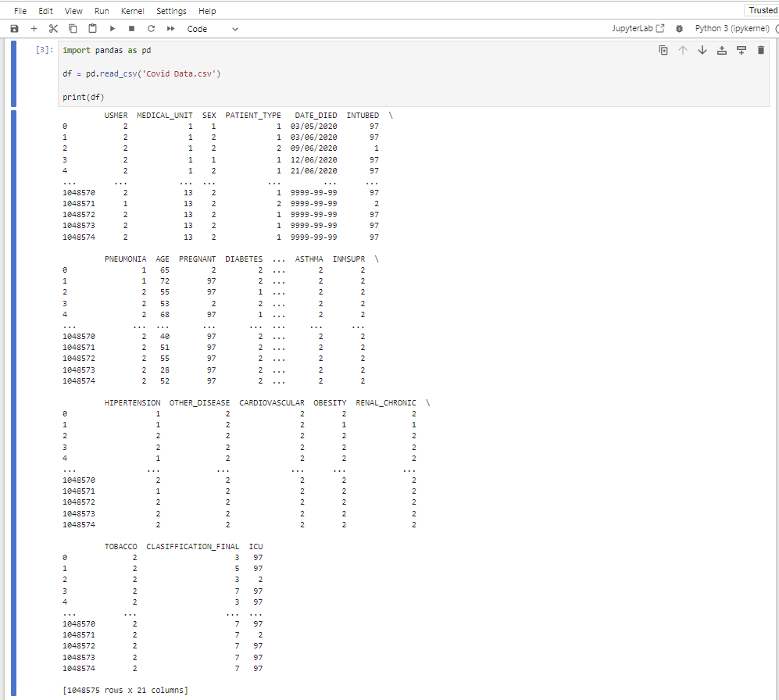This screenshot has height=700, width=779.
Task: Click inside the code cell at print(df)
Action: 84,98
